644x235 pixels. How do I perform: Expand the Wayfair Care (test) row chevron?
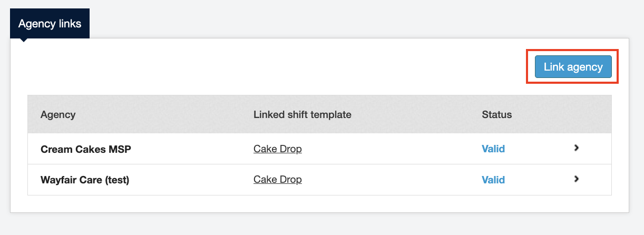pyautogui.click(x=577, y=179)
